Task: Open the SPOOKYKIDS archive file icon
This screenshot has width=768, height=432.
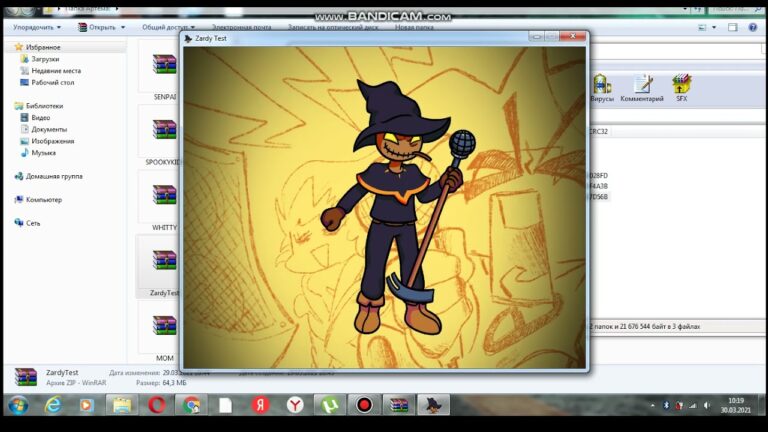Action: point(164,129)
